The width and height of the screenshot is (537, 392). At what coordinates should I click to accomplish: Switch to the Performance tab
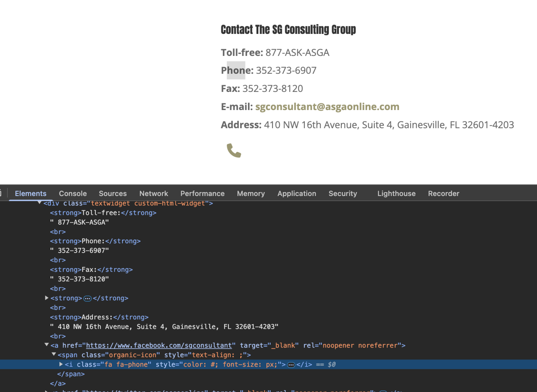point(202,194)
